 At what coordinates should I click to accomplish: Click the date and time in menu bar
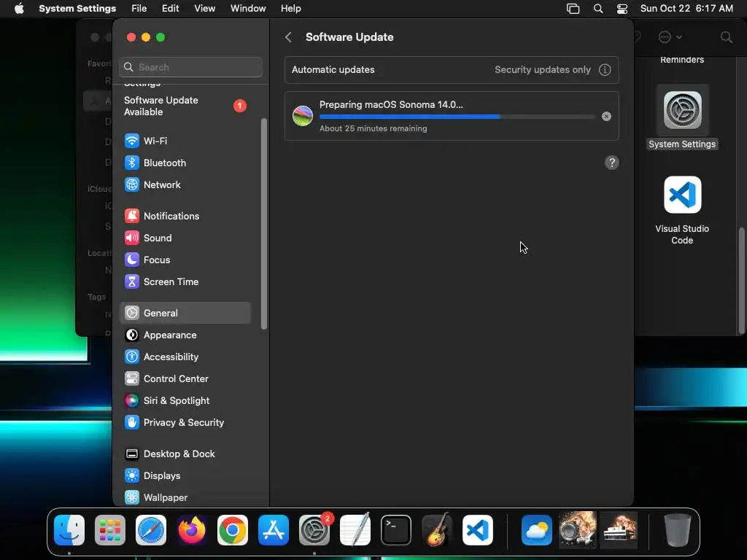686,9
